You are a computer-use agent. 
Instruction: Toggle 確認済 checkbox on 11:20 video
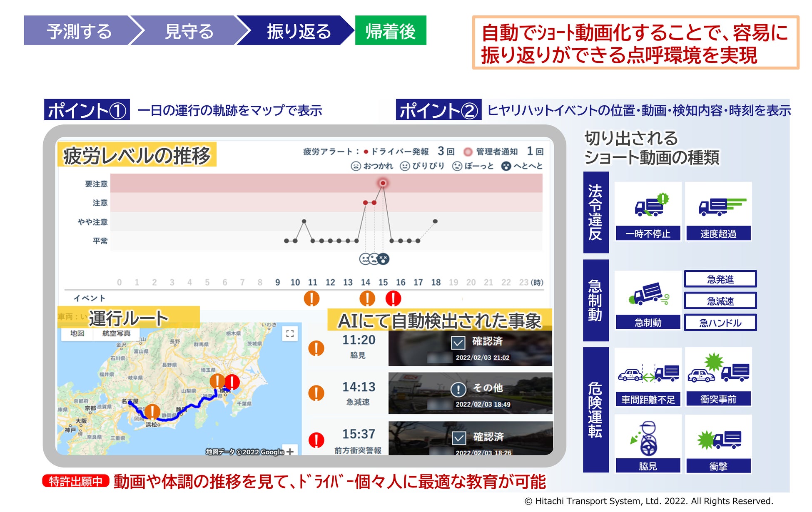[458, 343]
